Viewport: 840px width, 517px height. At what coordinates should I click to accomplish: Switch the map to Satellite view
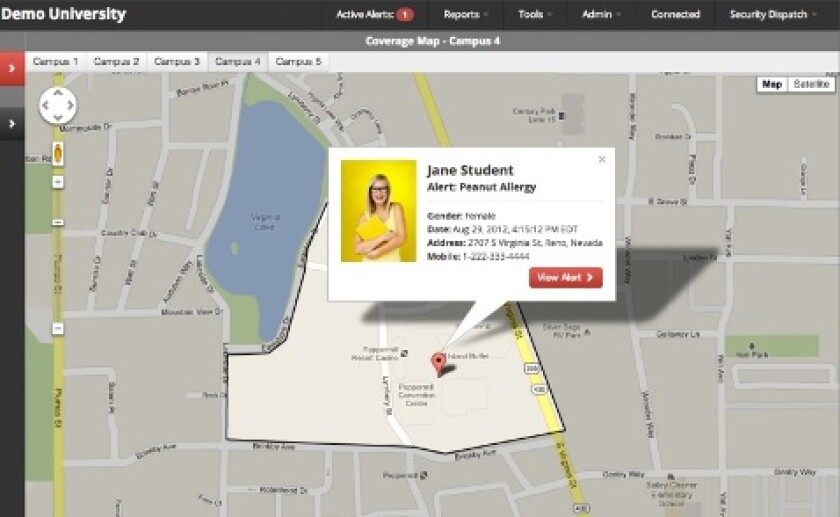[x=811, y=85]
